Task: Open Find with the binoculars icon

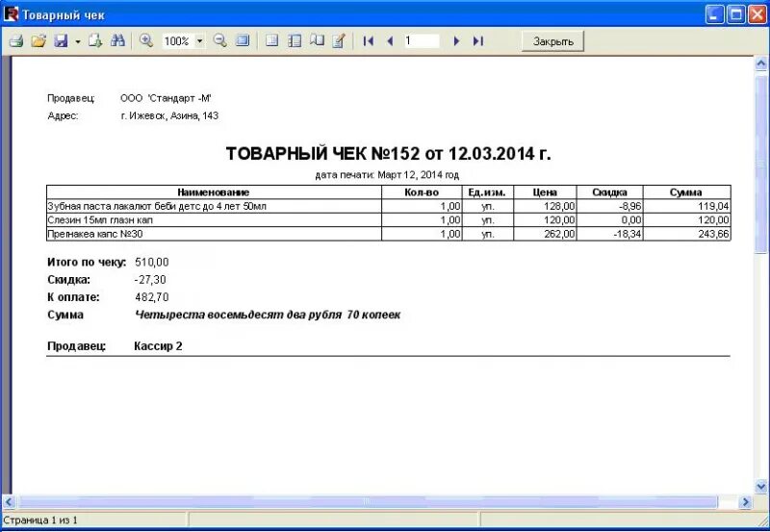Action: click(x=117, y=41)
